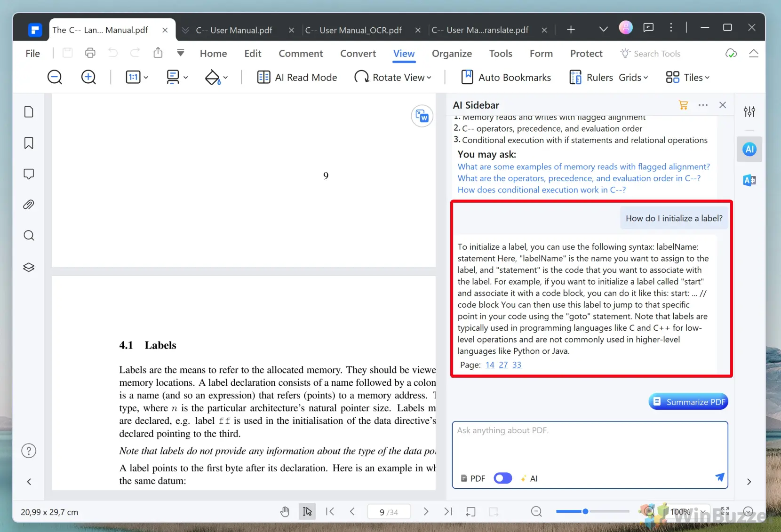Open the translate icon in right sidebar
Viewport: 781px width, 532px height.
[749, 181]
